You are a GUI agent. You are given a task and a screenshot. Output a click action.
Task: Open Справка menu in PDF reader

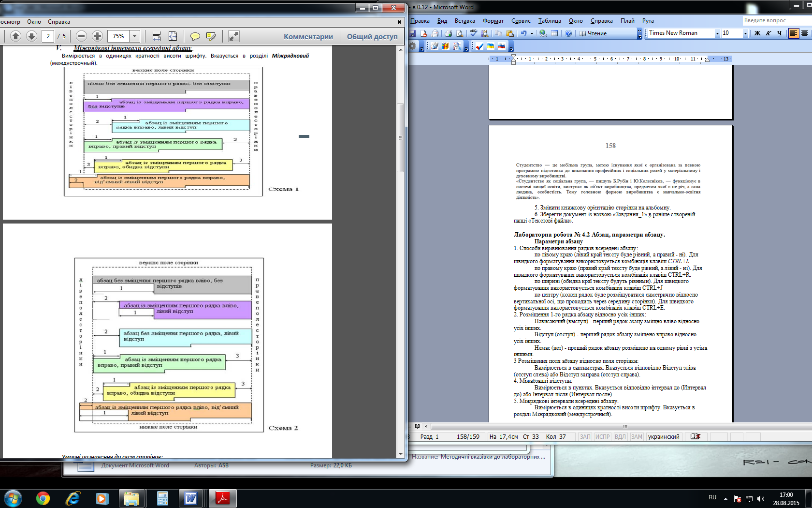coord(59,22)
